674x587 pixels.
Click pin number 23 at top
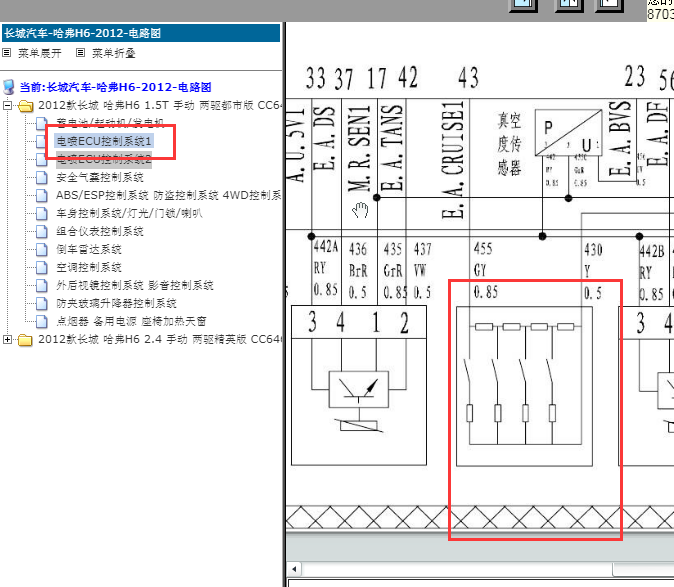[635, 77]
